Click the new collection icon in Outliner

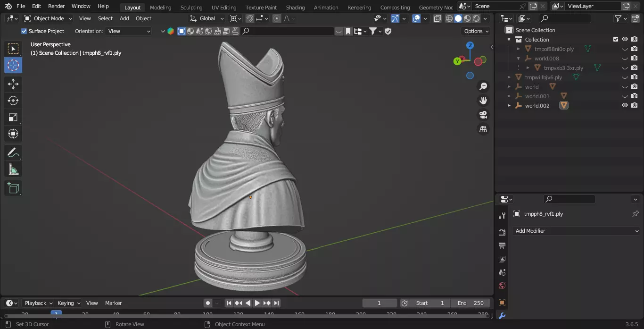[x=636, y=18]
